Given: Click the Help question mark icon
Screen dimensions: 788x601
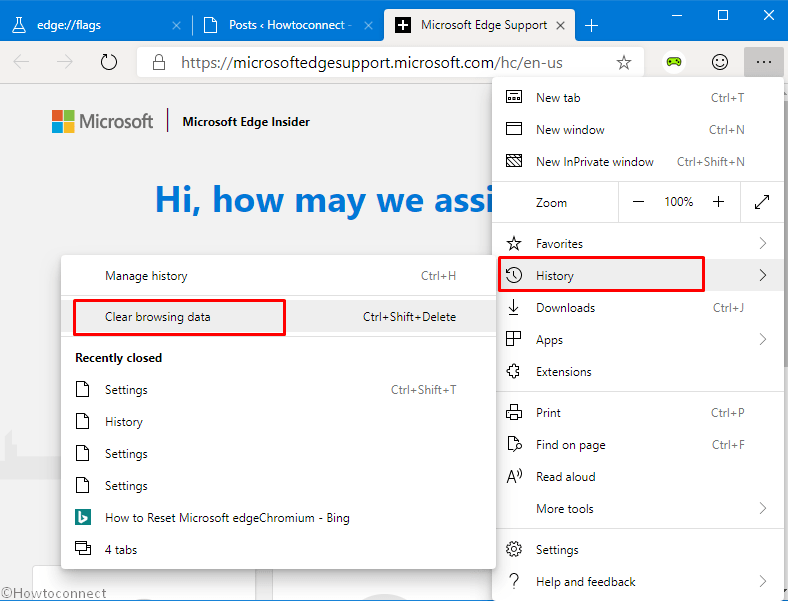Looking at the screenshot, I should pos(514,581).
